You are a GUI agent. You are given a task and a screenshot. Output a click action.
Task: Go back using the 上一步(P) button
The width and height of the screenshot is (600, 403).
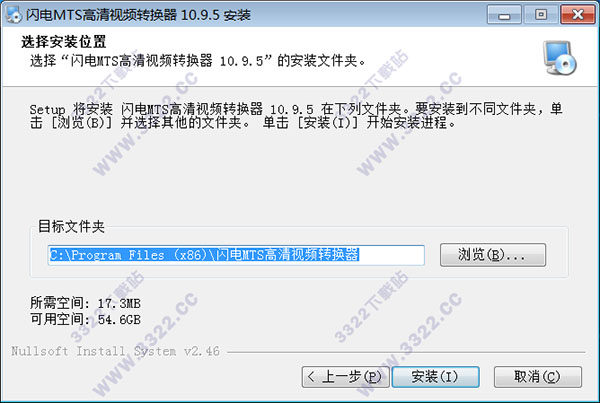(346, 377)
